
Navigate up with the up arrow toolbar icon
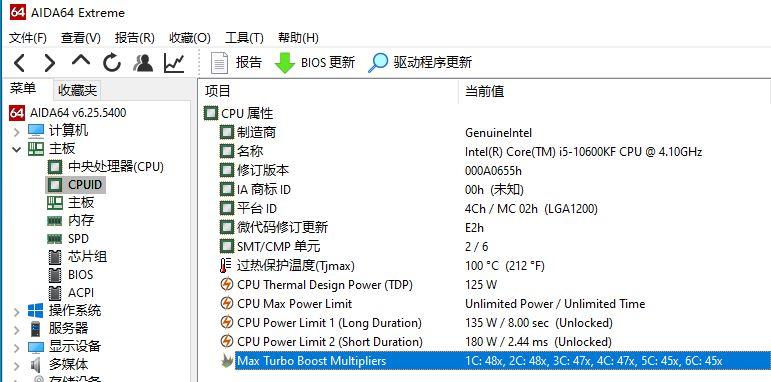pyautogui.click(x=81, y=61)
